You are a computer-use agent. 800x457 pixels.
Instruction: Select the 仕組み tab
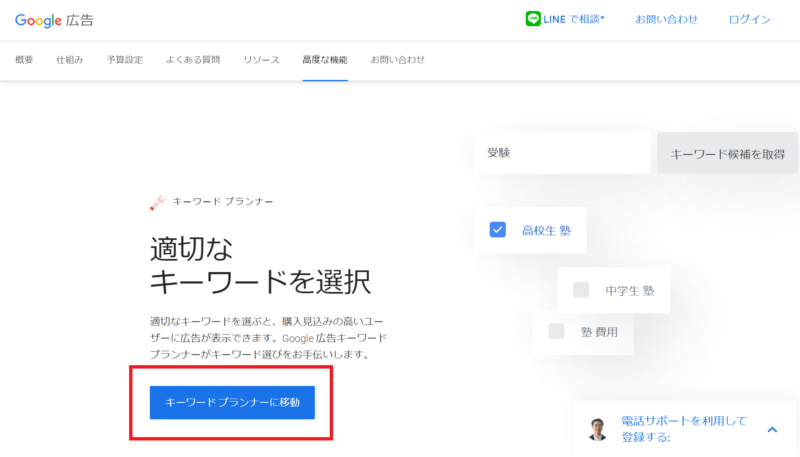(x=69, y=60)
